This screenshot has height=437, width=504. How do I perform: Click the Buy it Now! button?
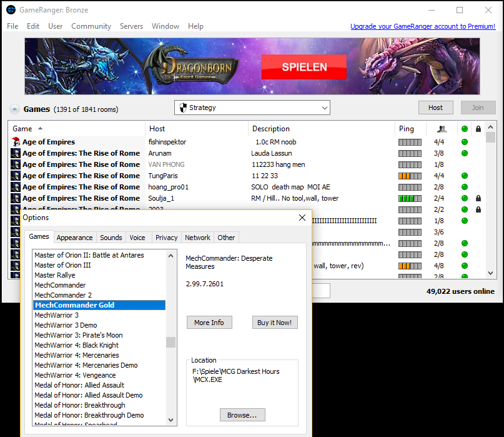pos(275,323)
